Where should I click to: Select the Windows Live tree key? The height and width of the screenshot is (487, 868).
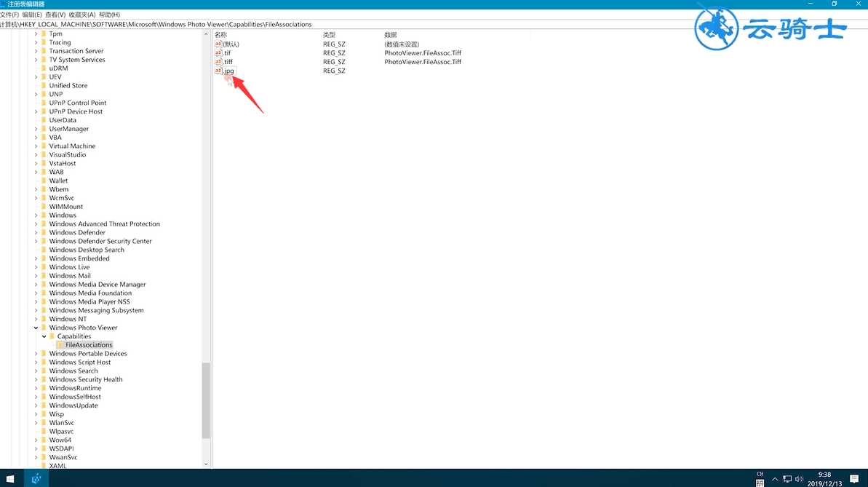69,267
